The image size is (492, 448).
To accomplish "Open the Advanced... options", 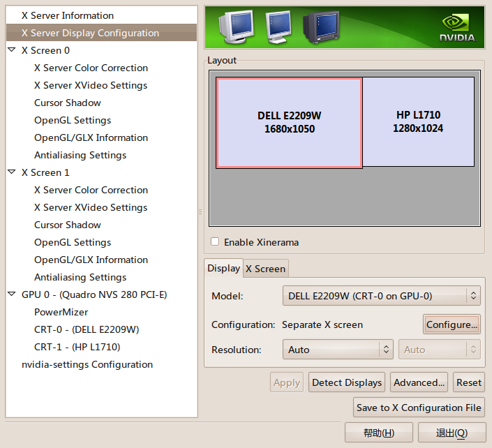I will [x=419, y=382].
